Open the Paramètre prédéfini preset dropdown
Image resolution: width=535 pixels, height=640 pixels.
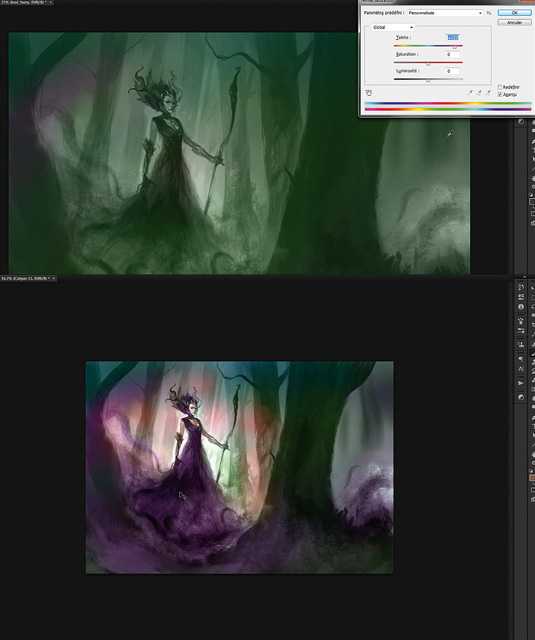tap(445, 13)
